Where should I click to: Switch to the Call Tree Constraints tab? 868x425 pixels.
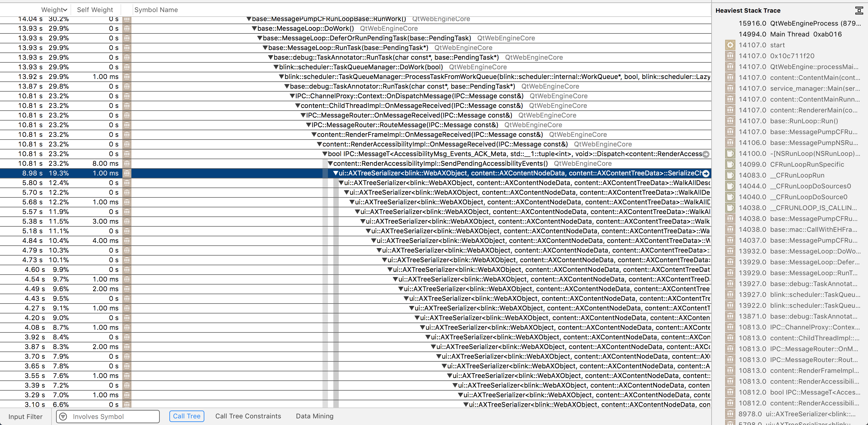tap(248, 416)
